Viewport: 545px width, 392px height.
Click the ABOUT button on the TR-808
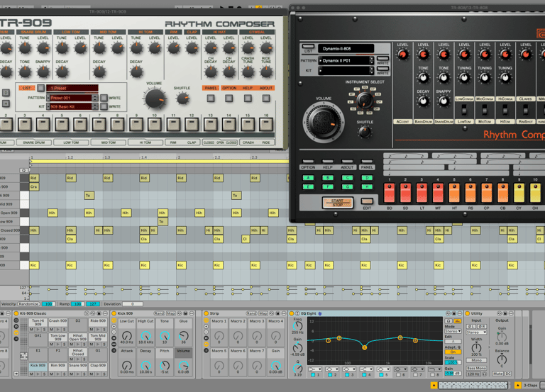[x=347, y=161]
